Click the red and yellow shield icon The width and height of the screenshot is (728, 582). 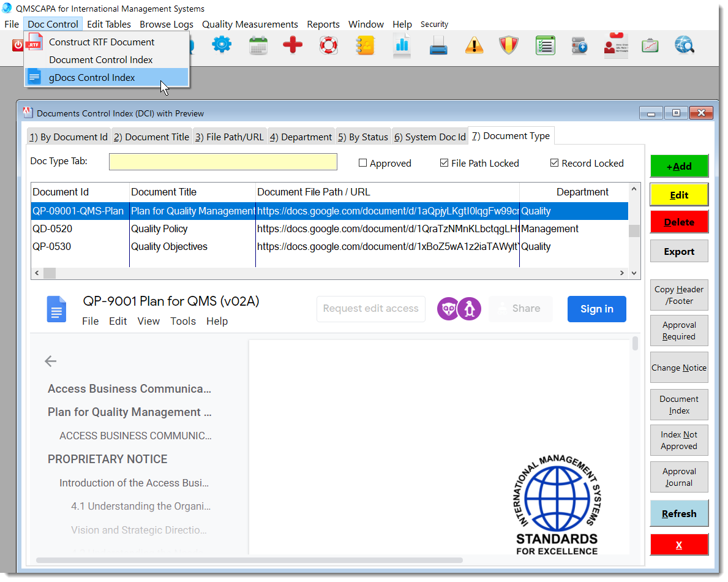pos(509,45)
